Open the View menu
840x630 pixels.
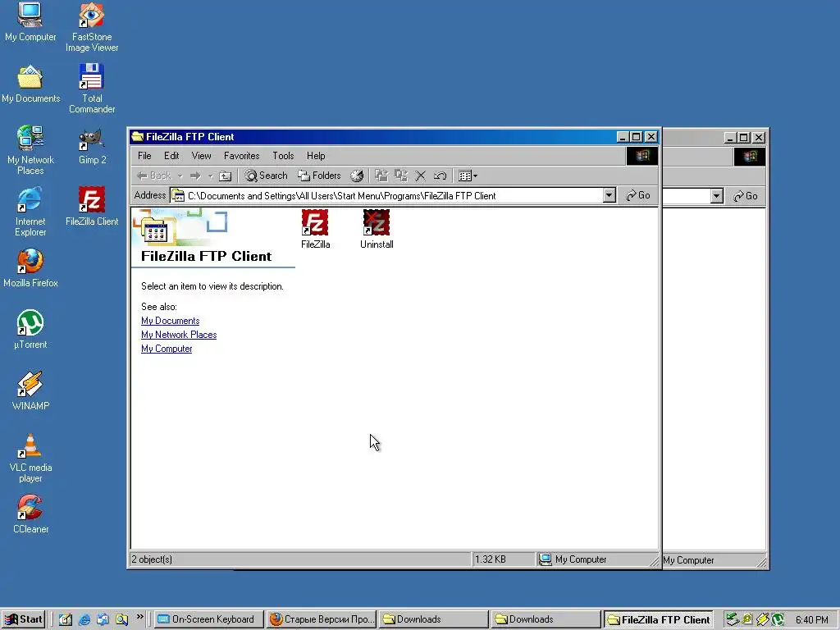click(x=202, y=156)
